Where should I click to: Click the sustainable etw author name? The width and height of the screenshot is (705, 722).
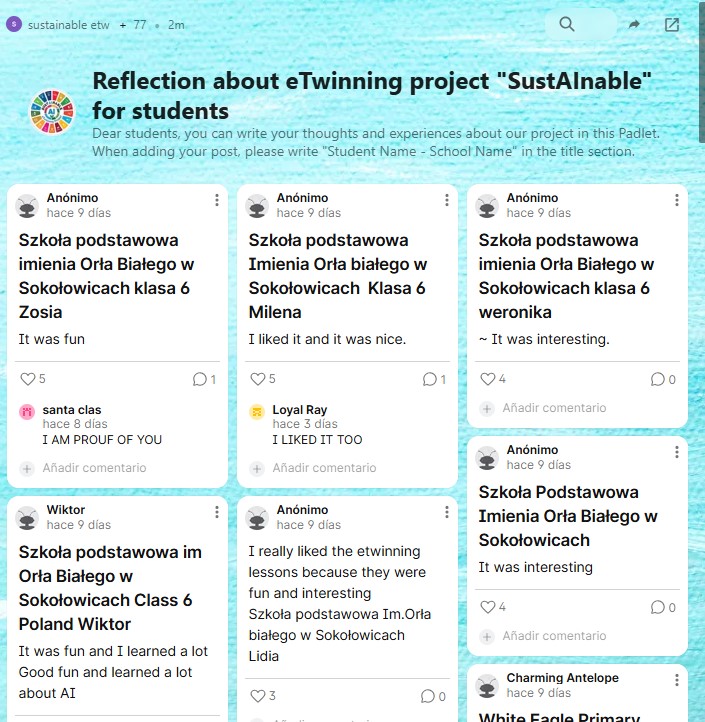(69, 25)
